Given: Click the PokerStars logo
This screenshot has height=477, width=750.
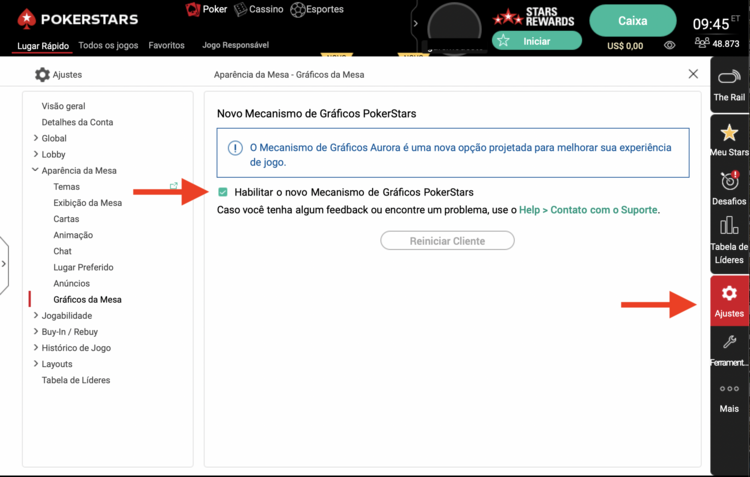Looking at the screenshot, I should coord(77,19).
